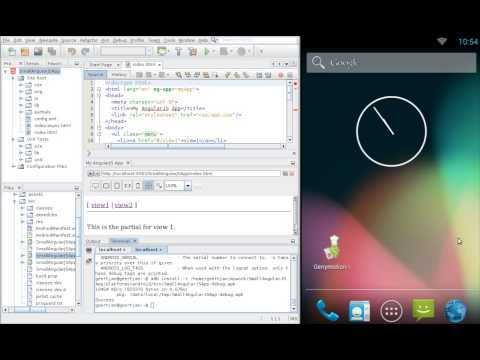Switch to the Files panel tab
Viewport: 480px width, 360px height.
[9, 188]
